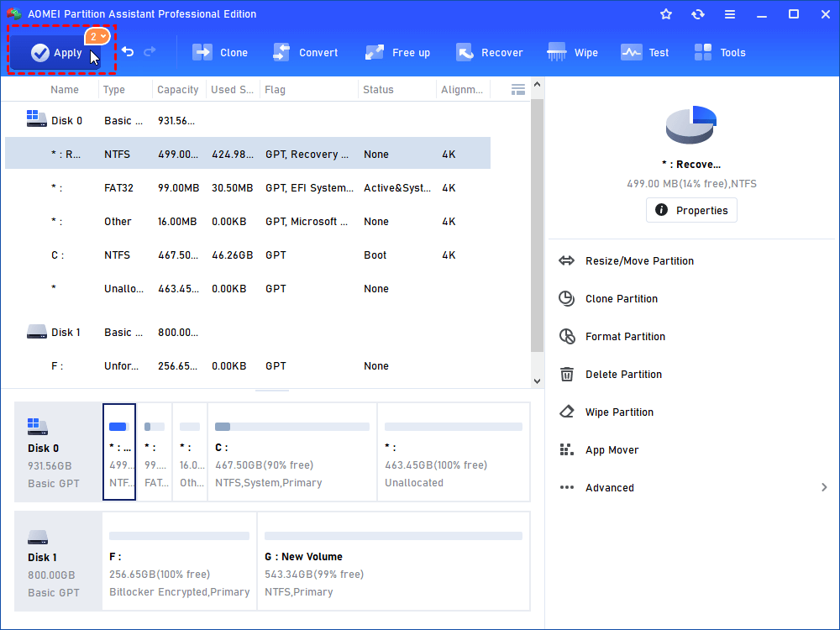
Task: Click the refresh icon in title bar
Action: coord(698,14)
